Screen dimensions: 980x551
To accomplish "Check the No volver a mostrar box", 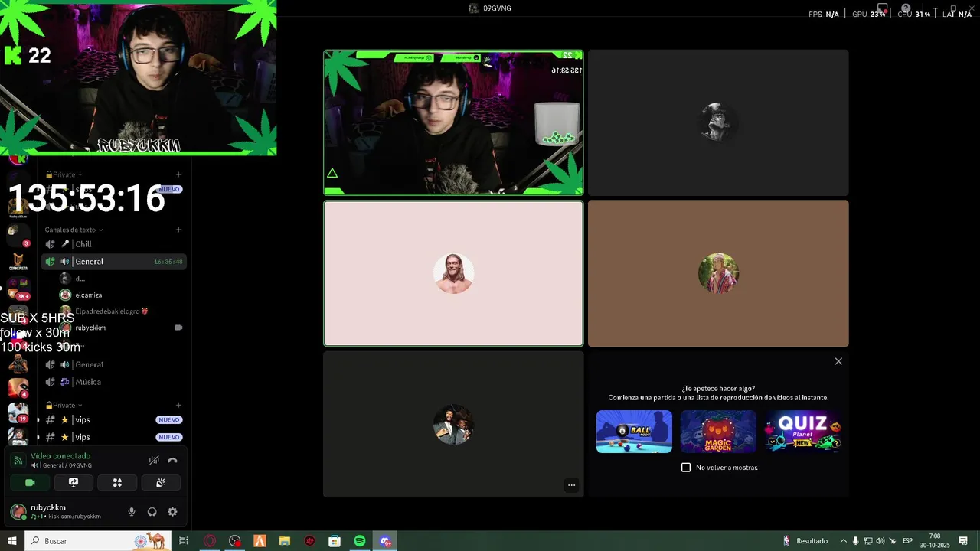I will click(686, 468).
